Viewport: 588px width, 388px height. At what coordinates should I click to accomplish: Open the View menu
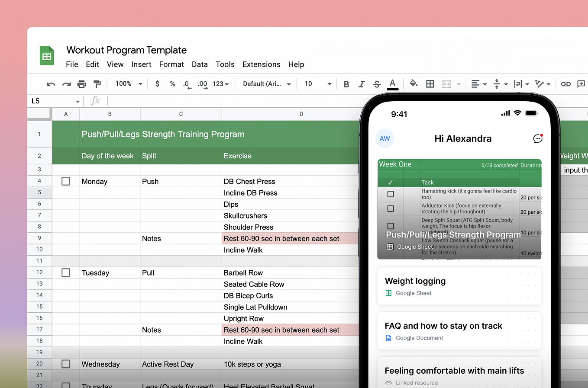(115, 64)
